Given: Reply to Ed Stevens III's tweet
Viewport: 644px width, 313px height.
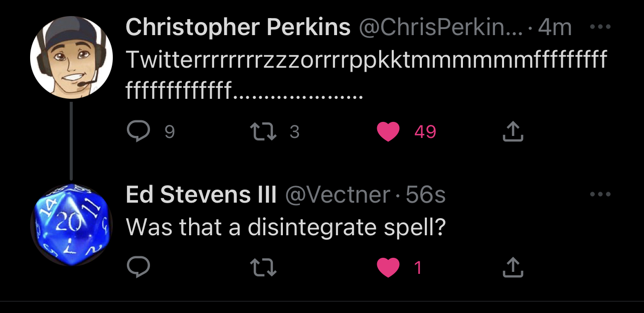Looking at the screenshot, I should point(138,267).
